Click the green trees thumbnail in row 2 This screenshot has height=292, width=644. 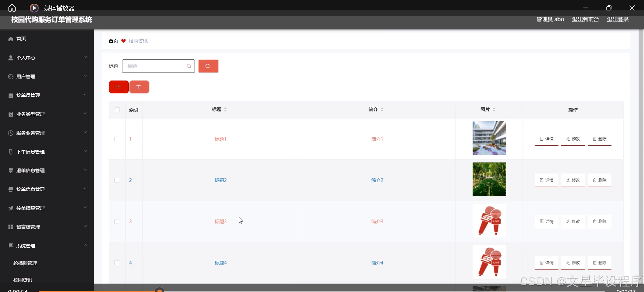click(x=489, y=179)
